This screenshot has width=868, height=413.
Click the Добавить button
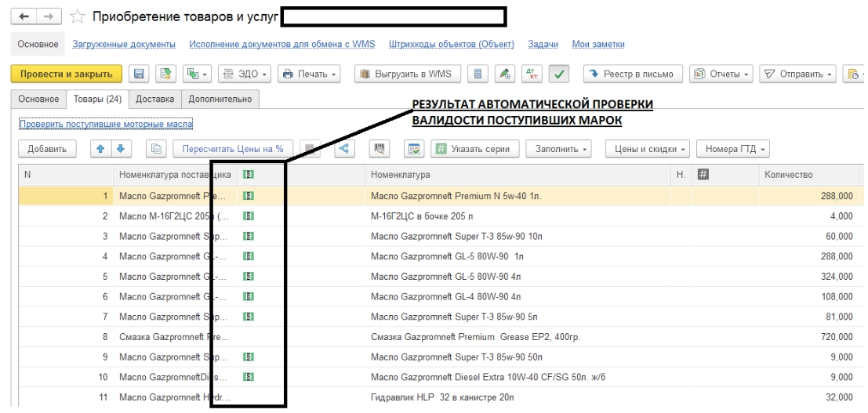click(47, 148)
